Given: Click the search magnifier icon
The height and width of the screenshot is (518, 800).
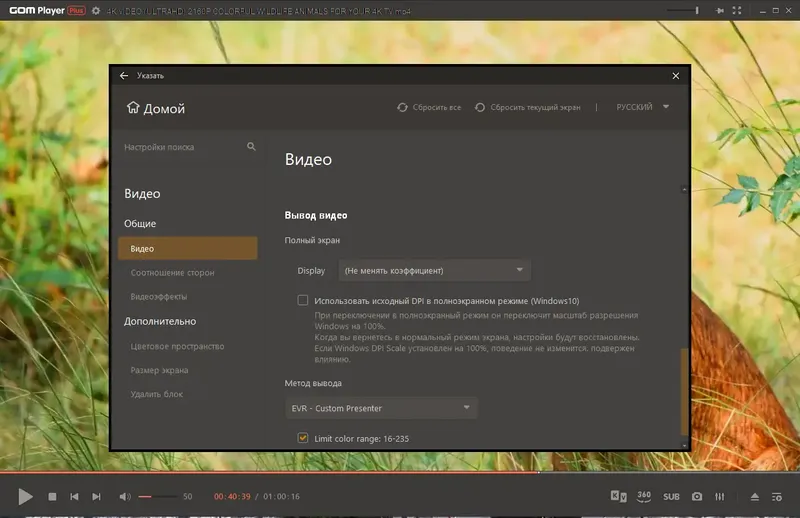Looking at the screenshot, I should point(251,146).
